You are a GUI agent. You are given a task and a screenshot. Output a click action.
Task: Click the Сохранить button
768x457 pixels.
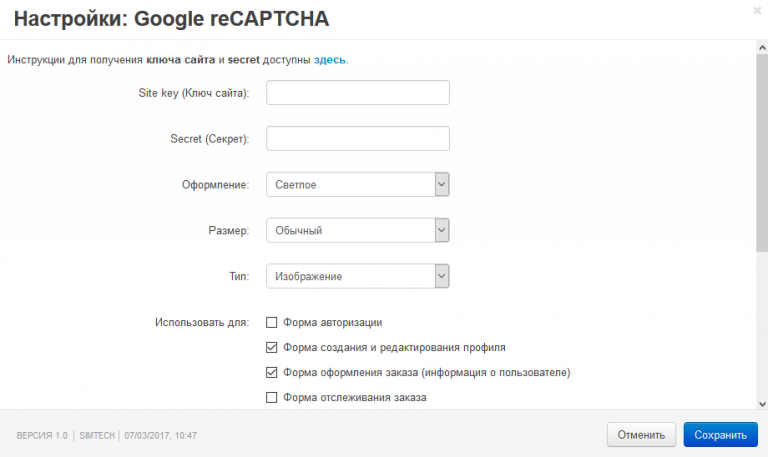[x=721, y=435]
